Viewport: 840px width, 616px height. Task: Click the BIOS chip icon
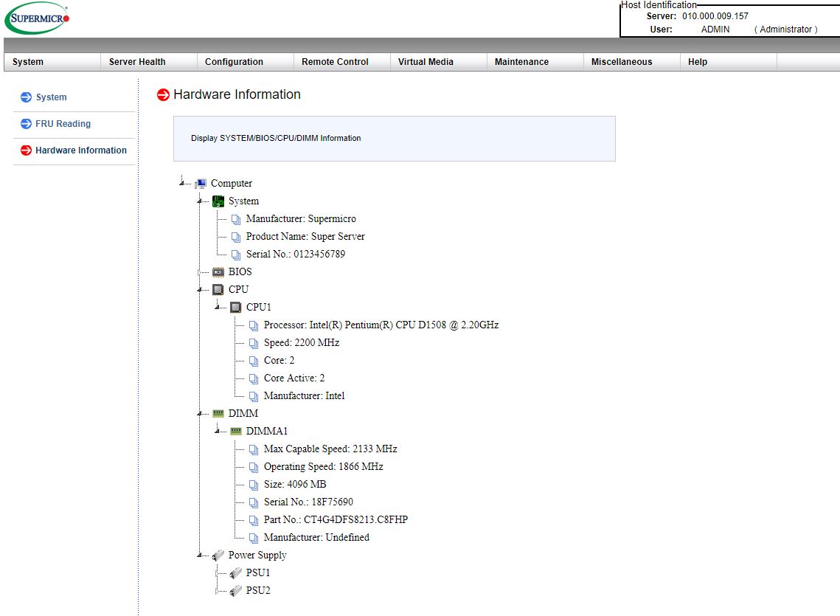(218, 272)
